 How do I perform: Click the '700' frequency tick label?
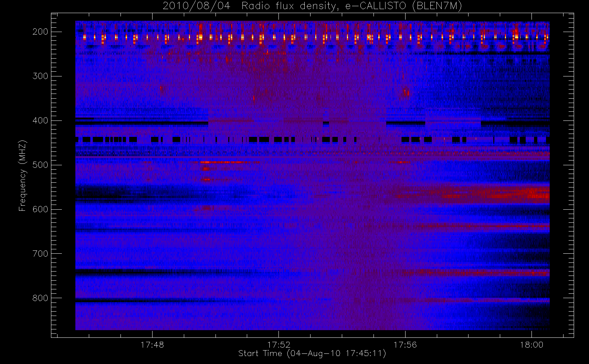[40, 254]
